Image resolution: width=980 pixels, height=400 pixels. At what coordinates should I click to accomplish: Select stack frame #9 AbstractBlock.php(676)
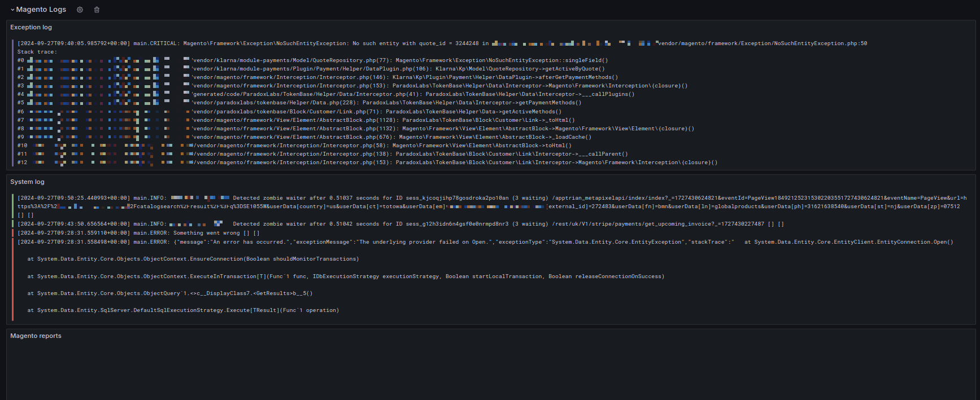pos(304,137)
